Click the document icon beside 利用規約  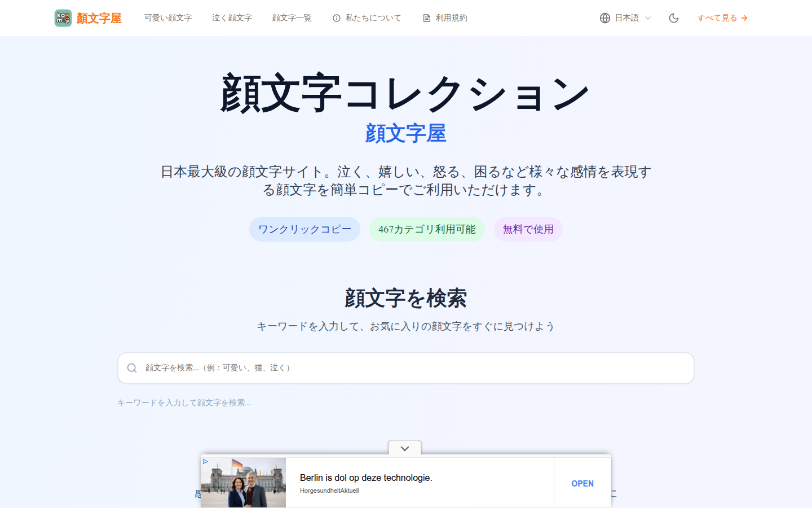click(x=425, y=17)
